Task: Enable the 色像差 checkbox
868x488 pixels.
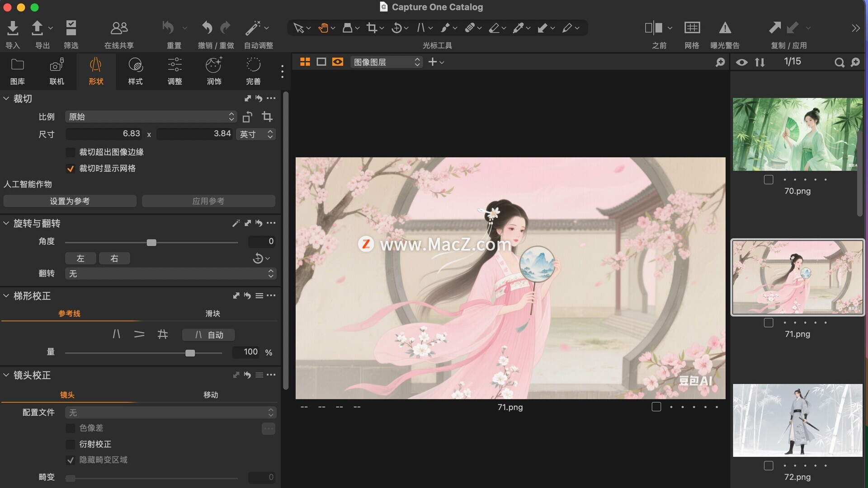Action: point(71,428)
